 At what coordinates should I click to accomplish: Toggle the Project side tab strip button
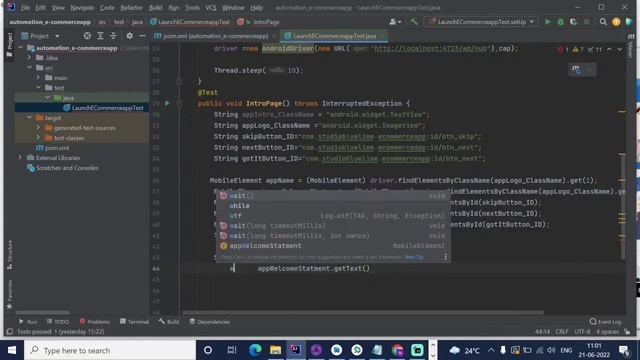[9, 44]
